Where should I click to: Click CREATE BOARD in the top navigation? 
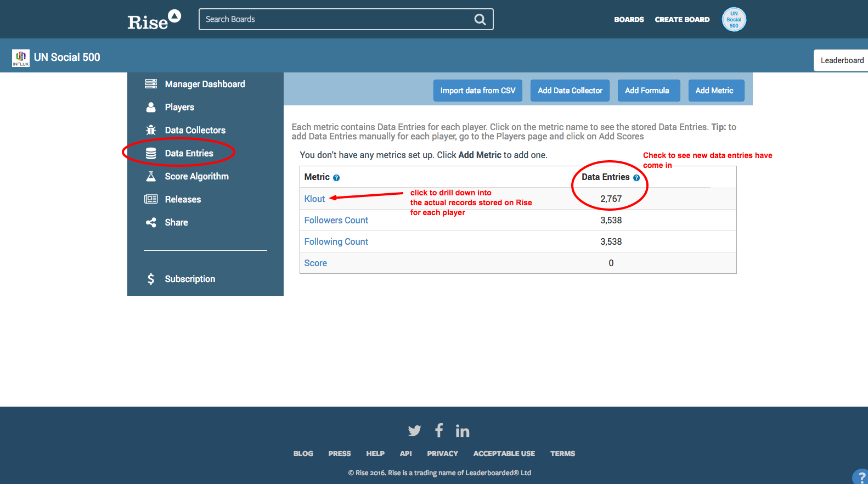pyautogui.click(x=682, y=19)
